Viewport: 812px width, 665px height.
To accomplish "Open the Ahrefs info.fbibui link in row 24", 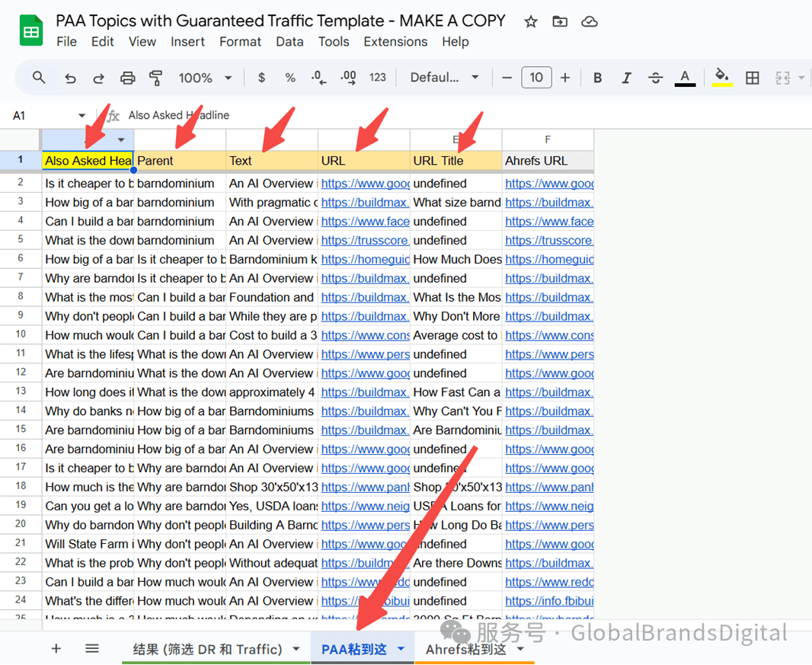I will [549, 601].
